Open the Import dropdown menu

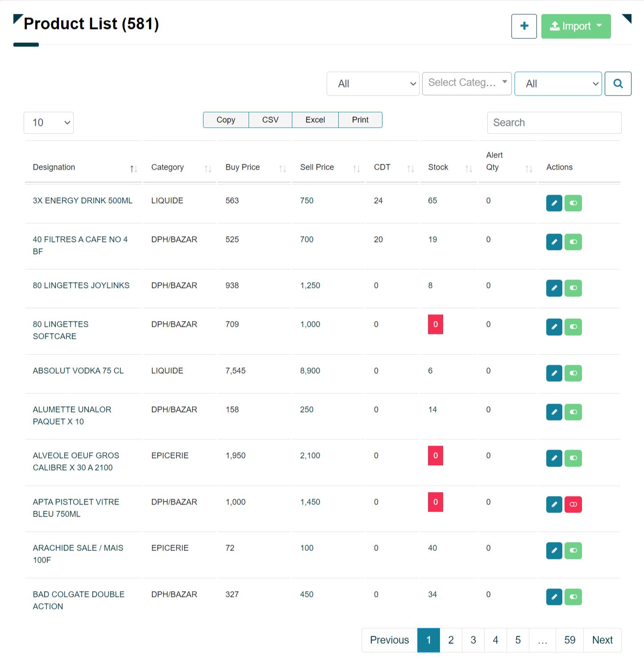coord(576,26)
